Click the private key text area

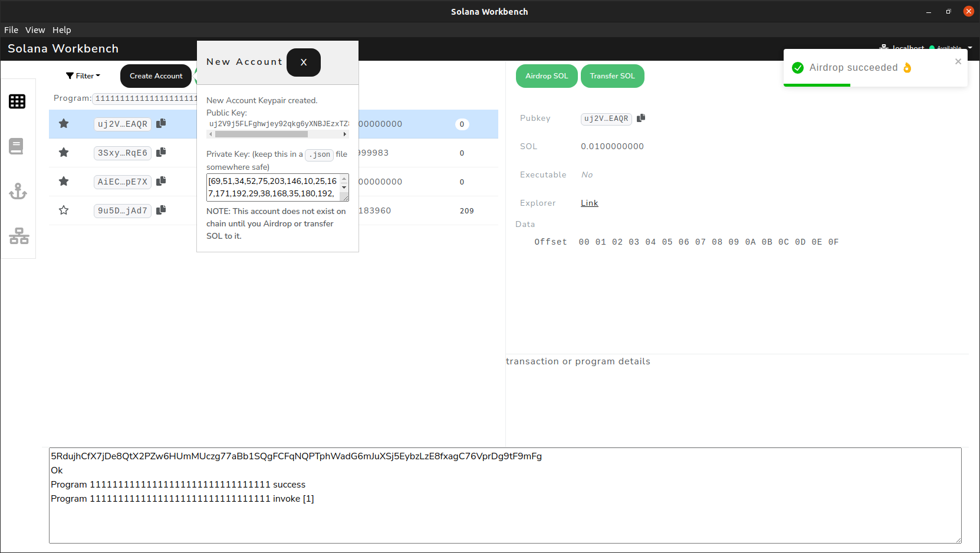click(x=273, y=187)
